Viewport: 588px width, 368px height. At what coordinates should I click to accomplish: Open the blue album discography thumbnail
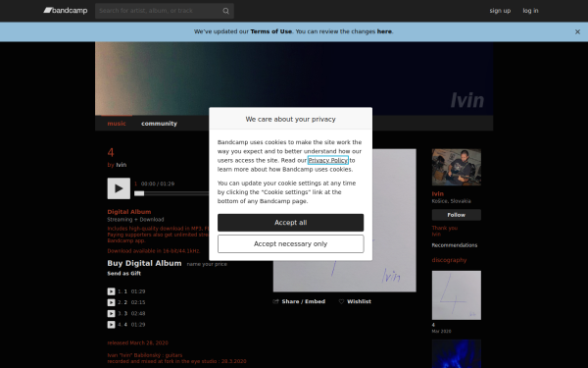coord(457,353)
